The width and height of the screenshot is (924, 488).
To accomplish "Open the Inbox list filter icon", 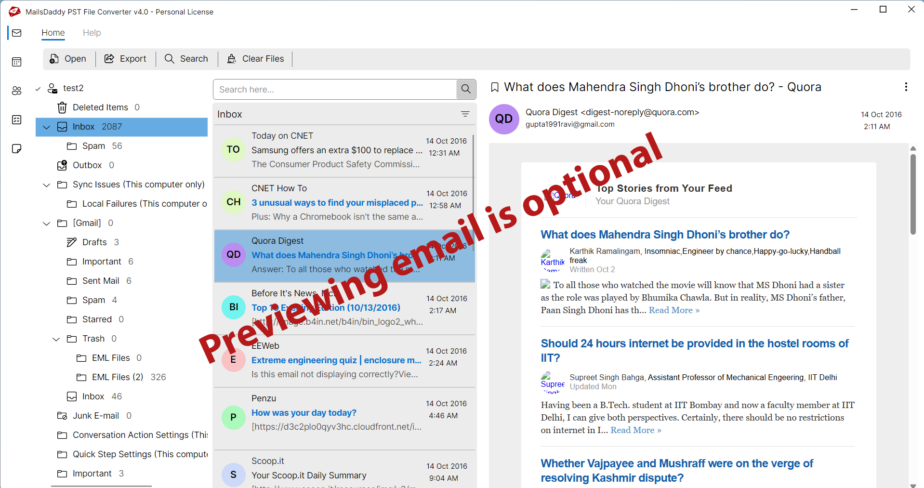I will tap(465, 115).
